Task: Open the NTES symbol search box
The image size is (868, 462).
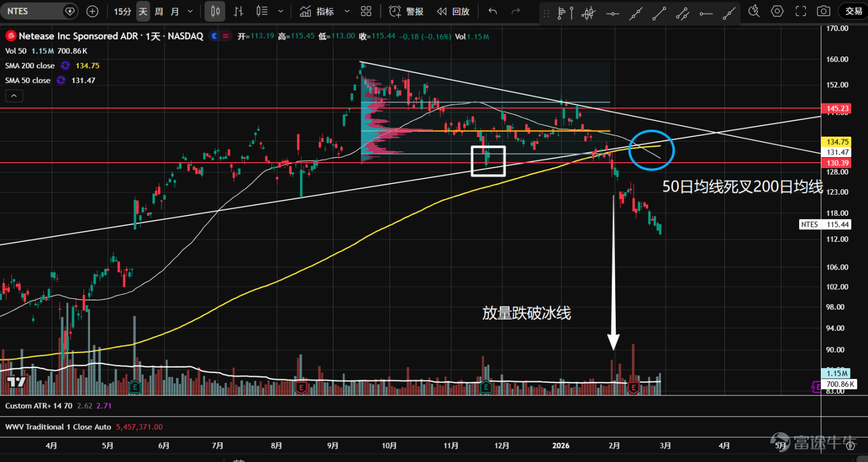Action: pyautogui.click(x=39, y=11)
